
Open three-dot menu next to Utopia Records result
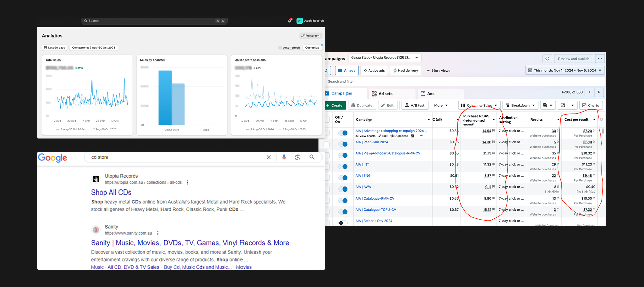(x=188, y=183)
